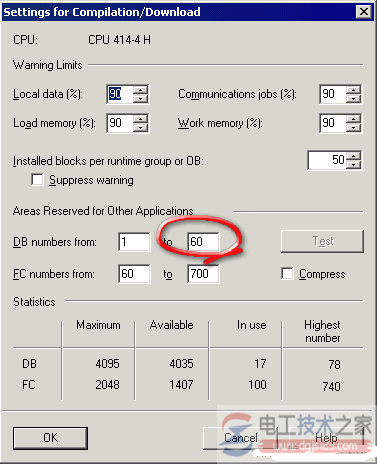Click the FC numbers from field
This screenshot has width=377, height=465.
point(134,274)
